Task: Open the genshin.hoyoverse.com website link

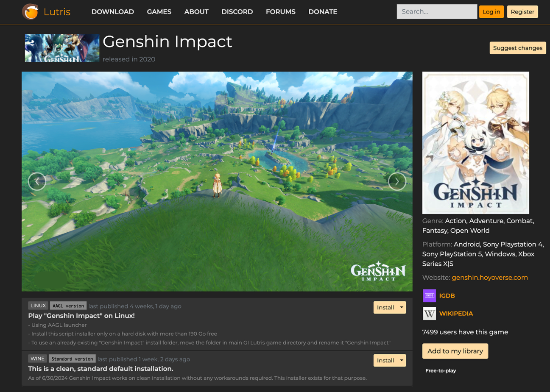Action: pos(489,277)
